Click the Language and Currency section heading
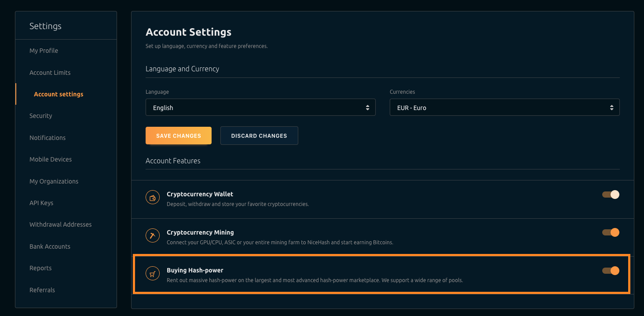The image size is (644, 316). (x=182, y=69)
